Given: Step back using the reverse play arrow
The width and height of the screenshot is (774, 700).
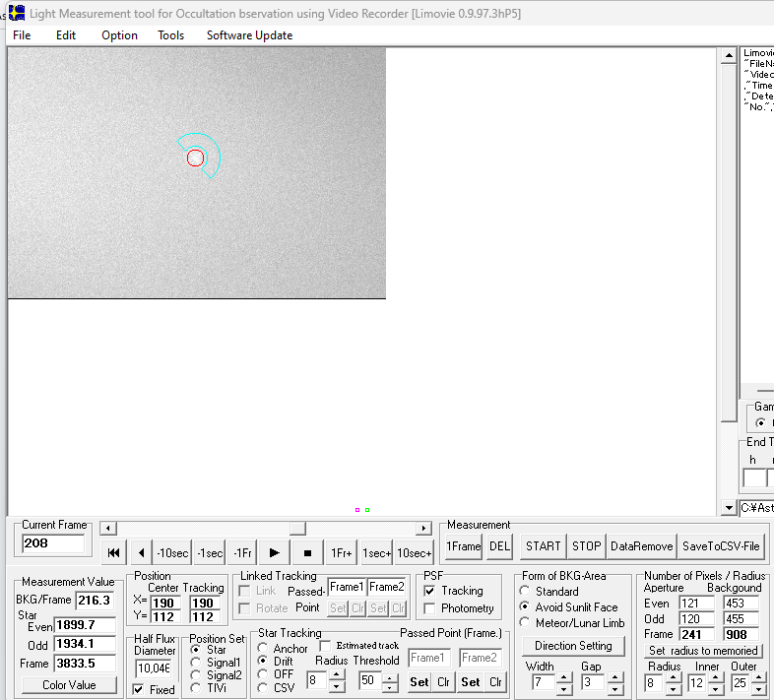Looking at the screenshot, I should click(141, 553).
